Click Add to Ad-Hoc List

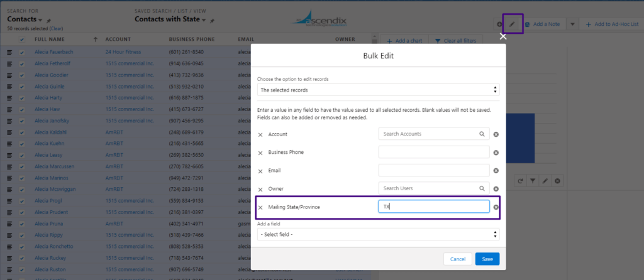[610, 24]
